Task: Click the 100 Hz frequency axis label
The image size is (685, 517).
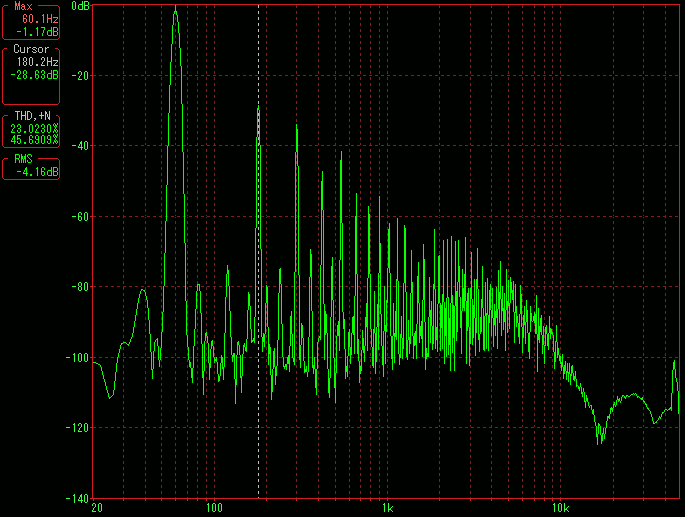Action: tap(214, 508)
